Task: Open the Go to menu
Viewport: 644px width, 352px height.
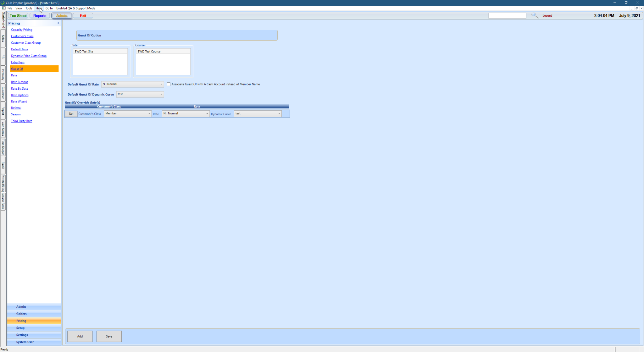Action: (49, 8)
